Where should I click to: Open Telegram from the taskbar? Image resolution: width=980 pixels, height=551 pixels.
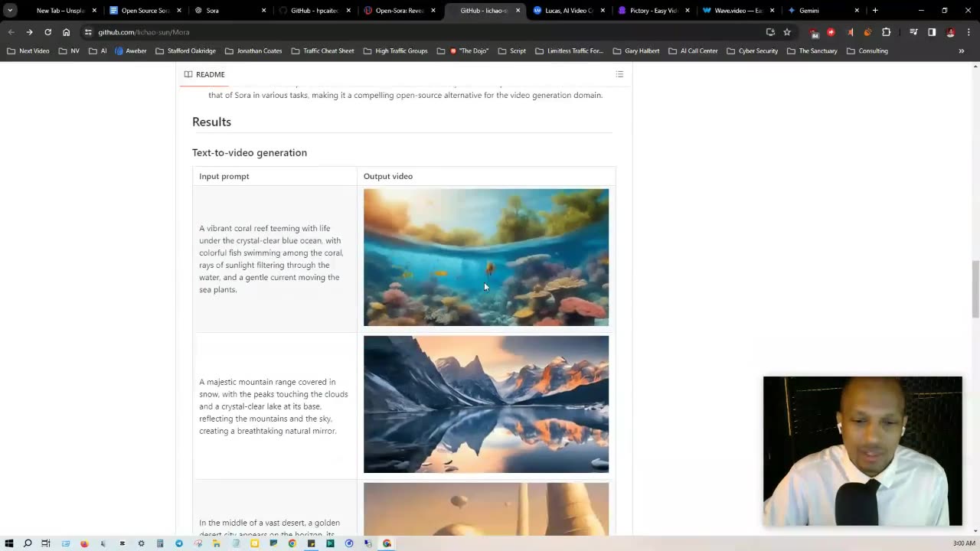(179, 543)
